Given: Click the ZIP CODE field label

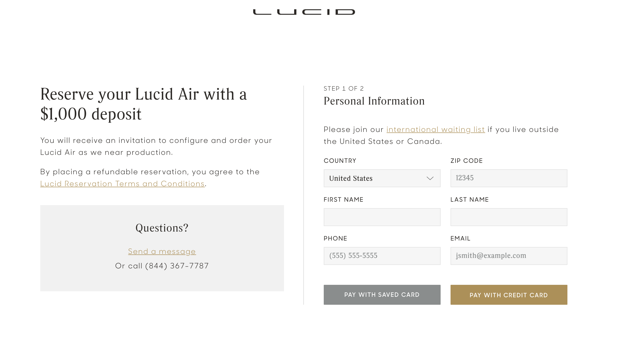Looking at the screenshot, I should (x=466, y=161).
